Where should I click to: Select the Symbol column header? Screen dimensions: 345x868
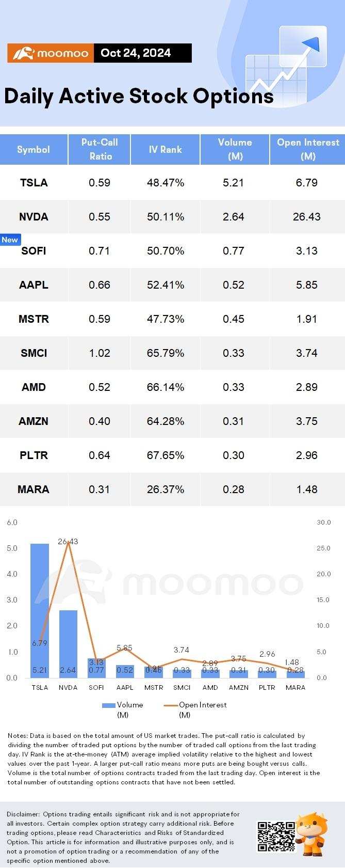click(34, 150)
